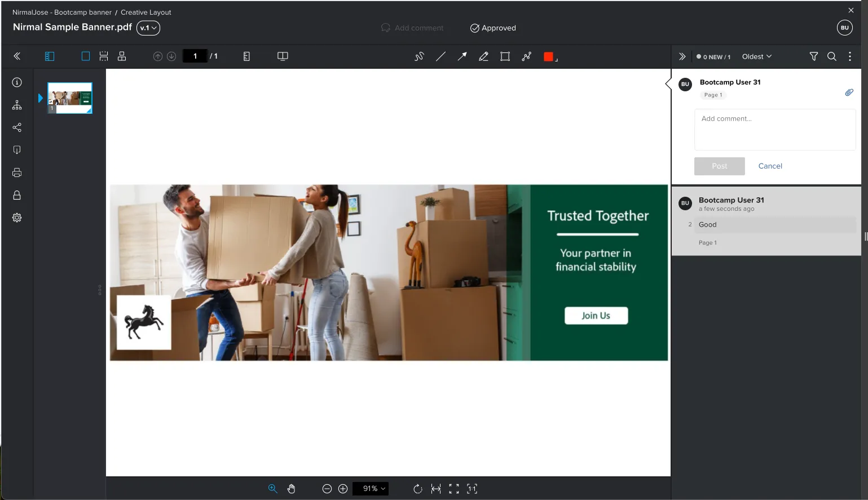Rotate the page with the rotate icon
The width and height of the screenshot is (868, 500).
418,489
